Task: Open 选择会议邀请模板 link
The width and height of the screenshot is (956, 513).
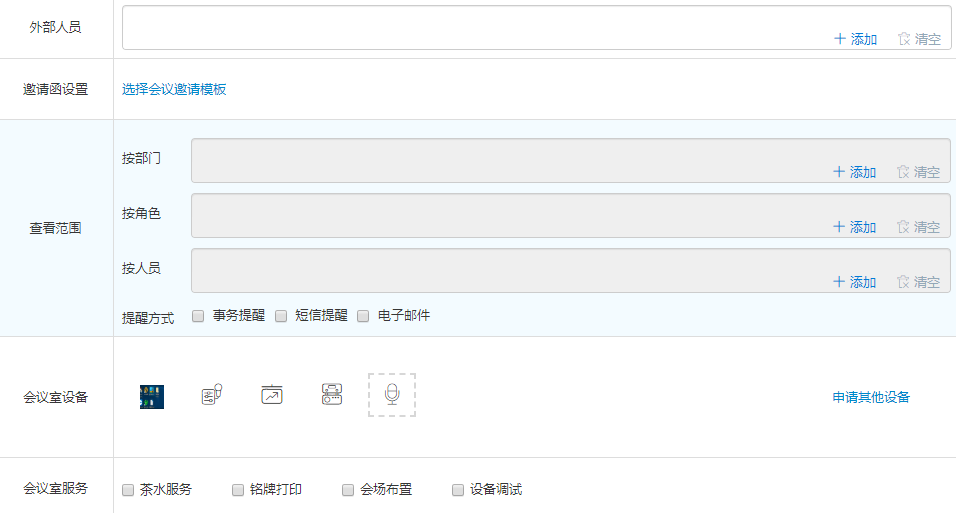Action: pyautogui.click(x=174, y=89)
